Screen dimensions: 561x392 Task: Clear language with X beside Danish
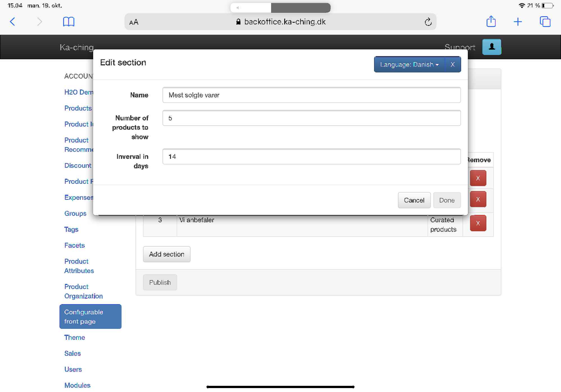point(453,65)
